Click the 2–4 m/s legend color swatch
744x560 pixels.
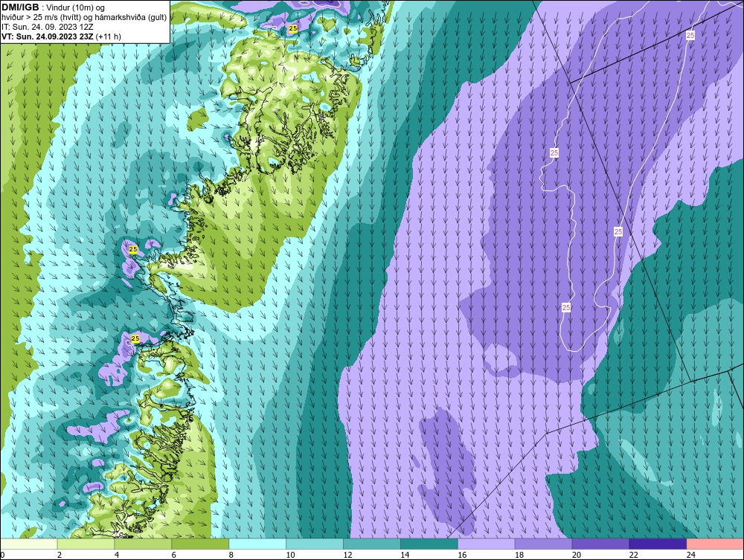click(86, 544)
